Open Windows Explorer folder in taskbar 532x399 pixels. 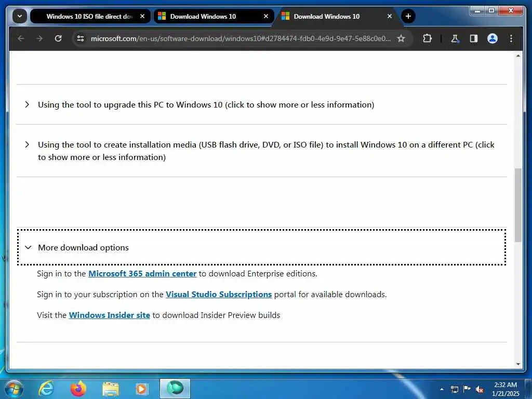[110, 389]
